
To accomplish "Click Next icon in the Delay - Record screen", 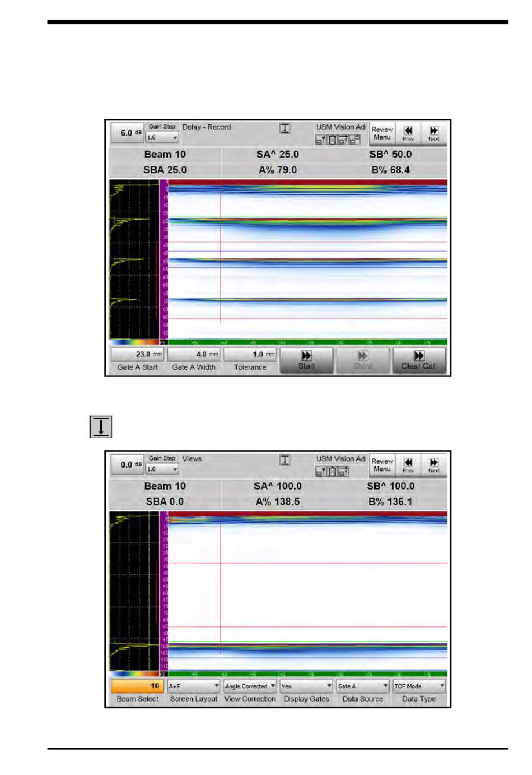I will (x=434, y=133).
